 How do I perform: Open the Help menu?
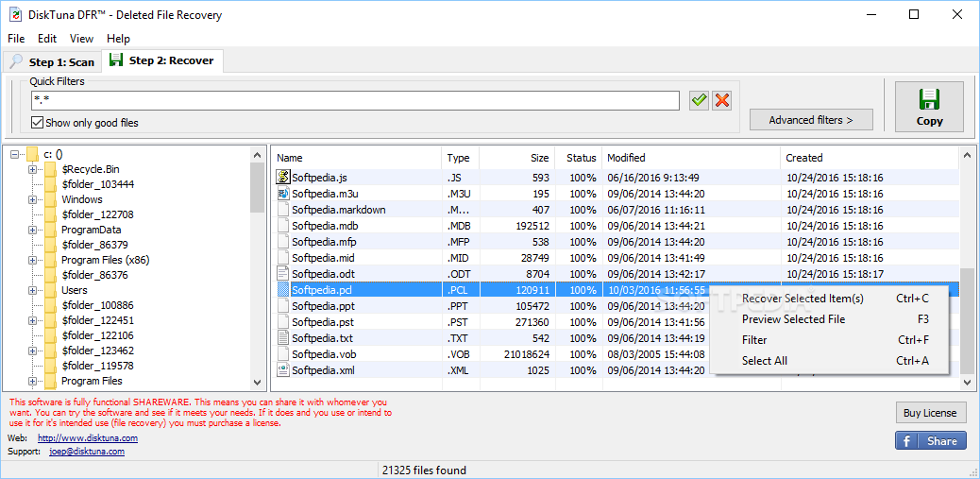pos(118,38)
